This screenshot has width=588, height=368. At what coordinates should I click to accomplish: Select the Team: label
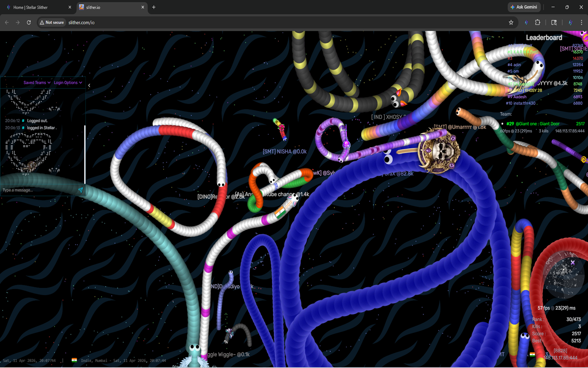(506, 114)
